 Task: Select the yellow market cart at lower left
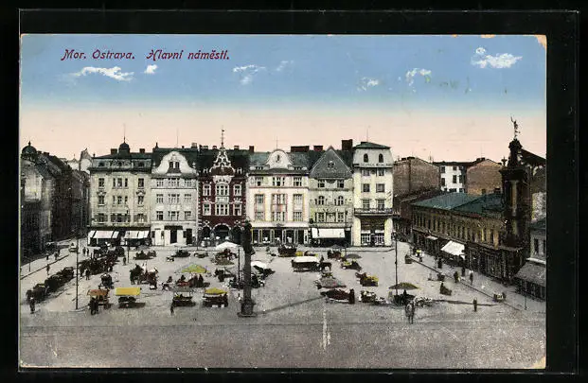click(x=127, y=295)
